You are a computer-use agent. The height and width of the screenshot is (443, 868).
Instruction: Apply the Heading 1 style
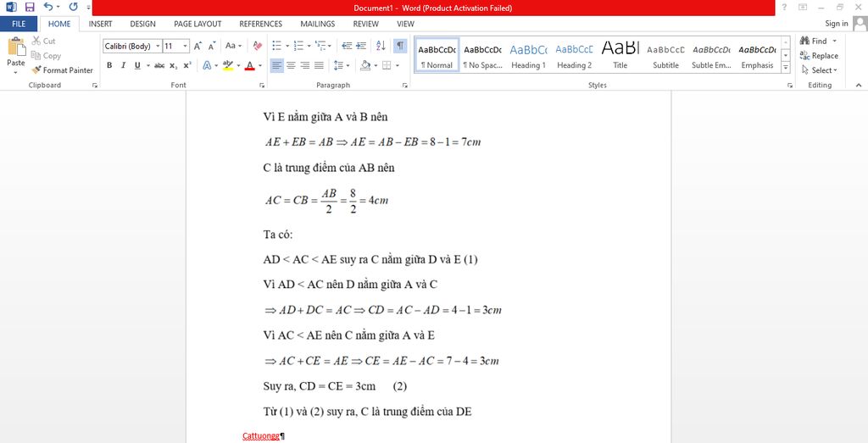528,55
